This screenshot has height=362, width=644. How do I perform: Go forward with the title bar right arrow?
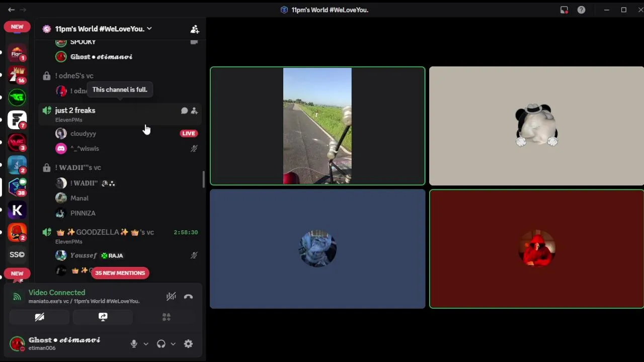(x=23, y=10)
